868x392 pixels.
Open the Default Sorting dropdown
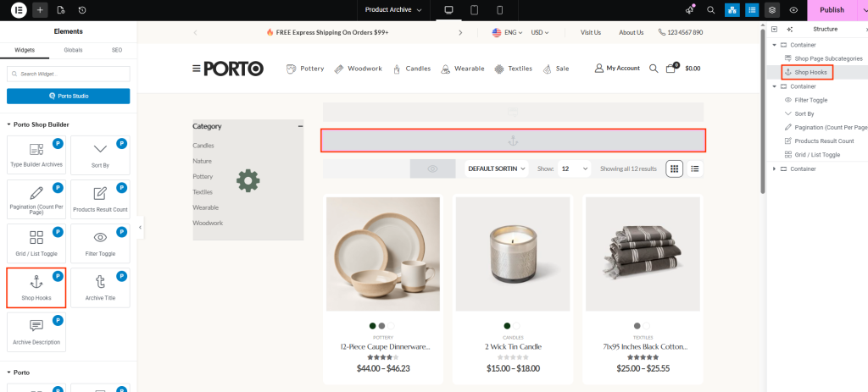tap(497, 168)
